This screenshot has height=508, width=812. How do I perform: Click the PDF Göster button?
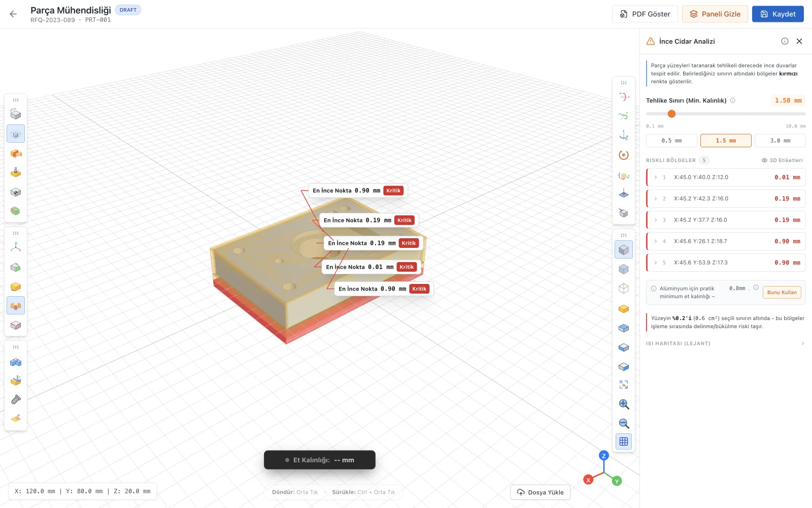[x=645, y=14]
